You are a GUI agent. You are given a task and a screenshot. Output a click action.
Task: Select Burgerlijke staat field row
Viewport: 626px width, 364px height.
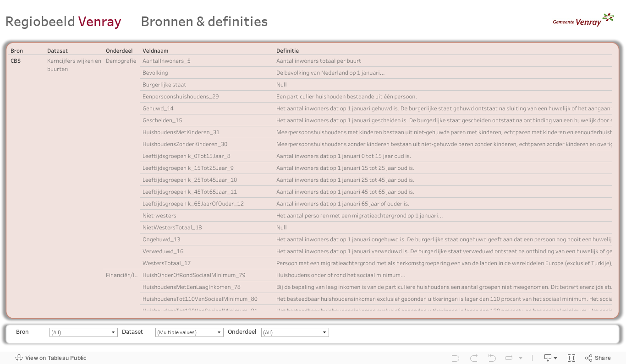164,85
